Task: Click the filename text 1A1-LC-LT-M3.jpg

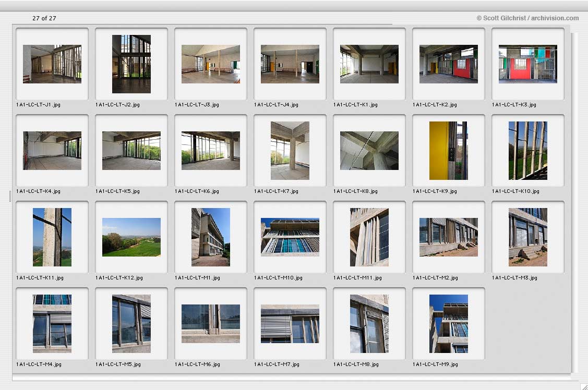Action: pos(514,278)
